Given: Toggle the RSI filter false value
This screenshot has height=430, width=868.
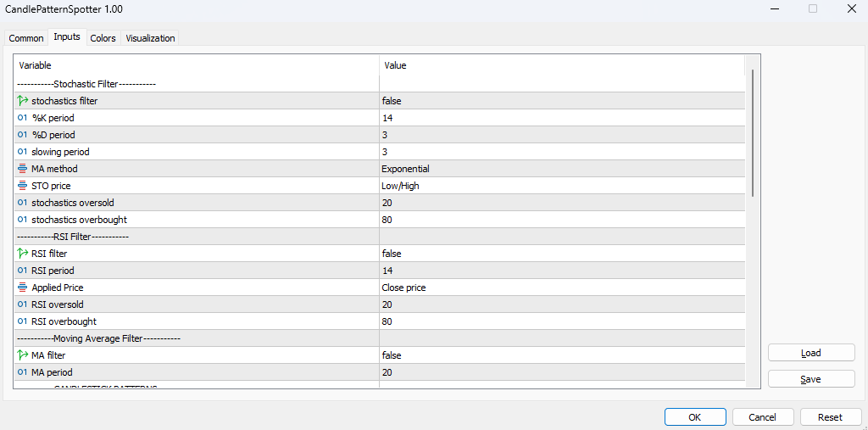Looking at the screenshot, I should [x=561, y=254].
